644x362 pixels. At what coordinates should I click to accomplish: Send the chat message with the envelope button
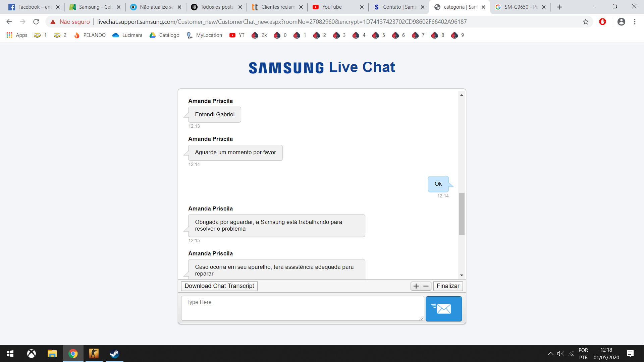click(x=444, y=309)
